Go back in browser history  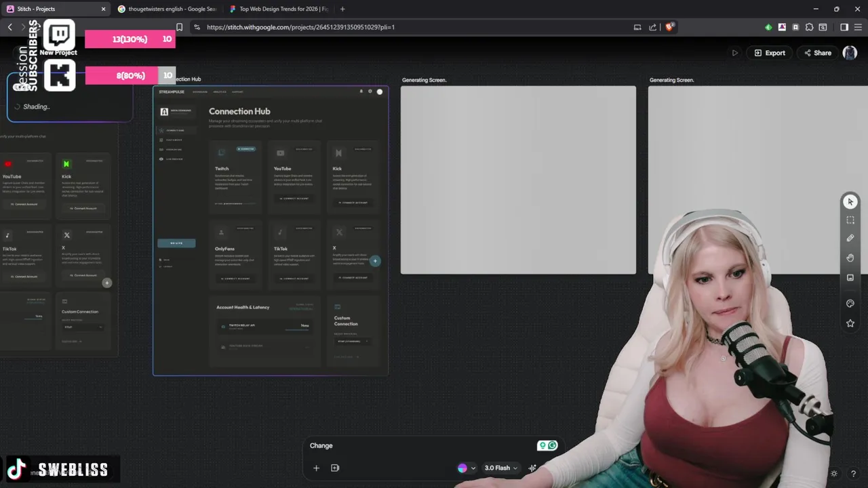click(9, 27)
